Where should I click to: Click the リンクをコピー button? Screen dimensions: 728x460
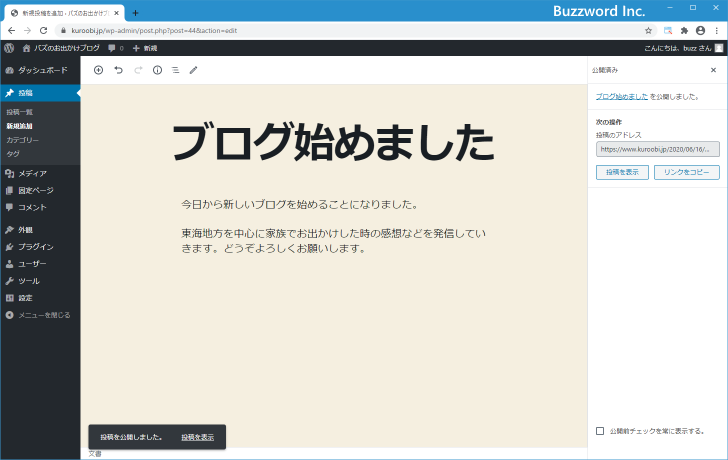(687, 172)
